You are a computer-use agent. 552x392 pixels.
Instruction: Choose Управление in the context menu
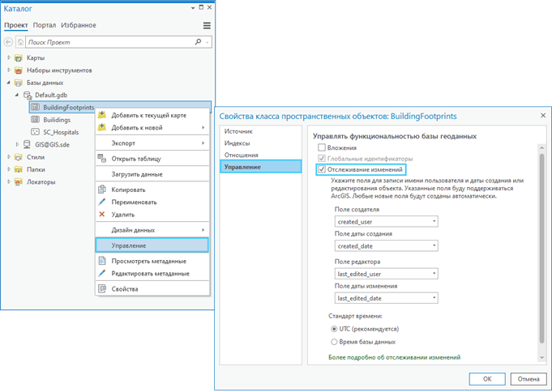click(x=152, y=245)
